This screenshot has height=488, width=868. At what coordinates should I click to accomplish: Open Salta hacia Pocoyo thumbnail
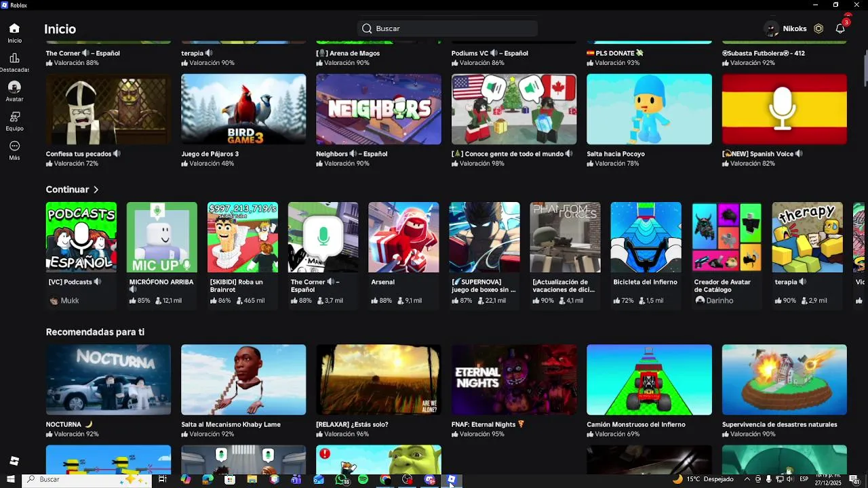coord(649,109)
